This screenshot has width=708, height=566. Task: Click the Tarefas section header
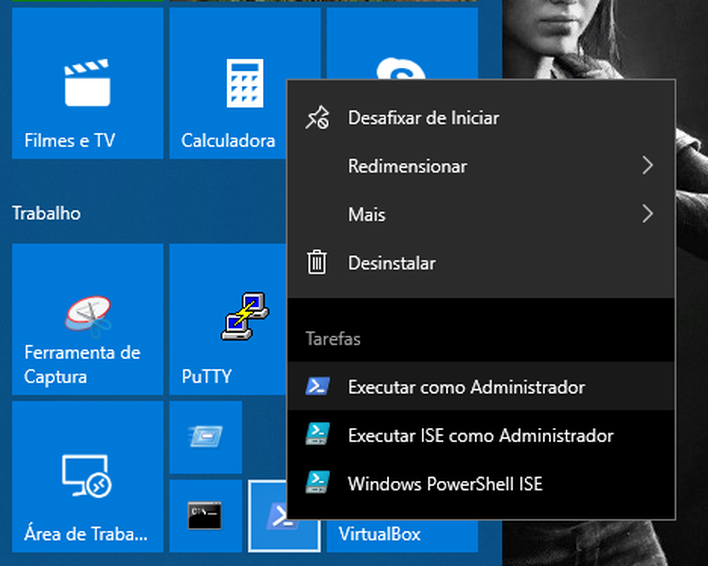[333, 339]
